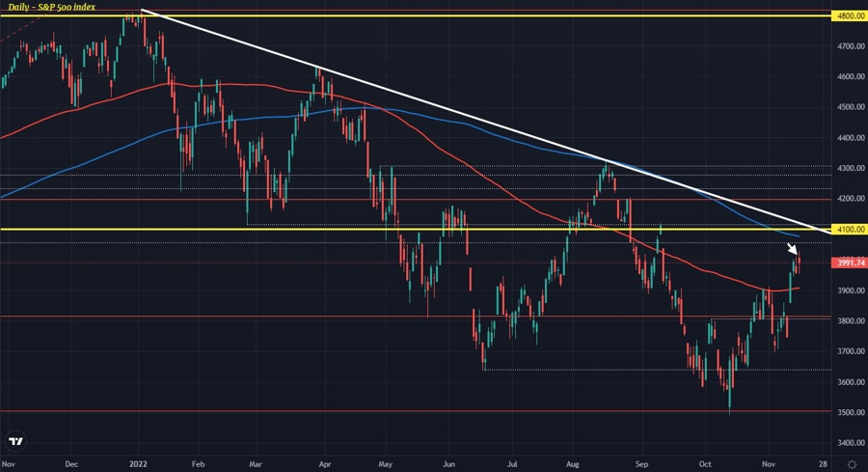Select the Daily – S&P 500 index title

click(x=51, y=7)
